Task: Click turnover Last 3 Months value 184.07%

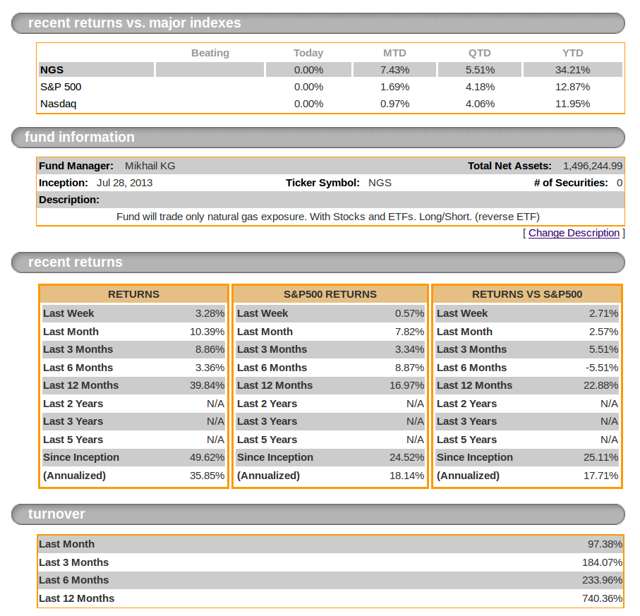Action: coord(602,563)
